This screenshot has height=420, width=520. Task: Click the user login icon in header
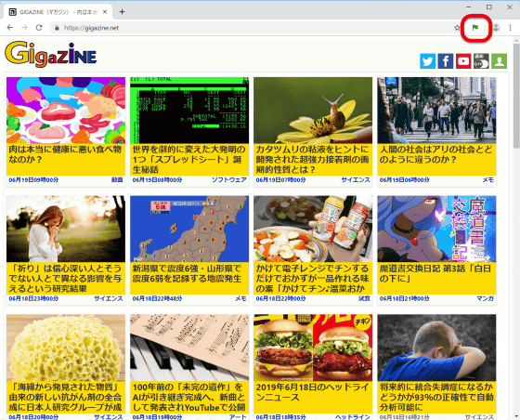(x=500, y=61)
